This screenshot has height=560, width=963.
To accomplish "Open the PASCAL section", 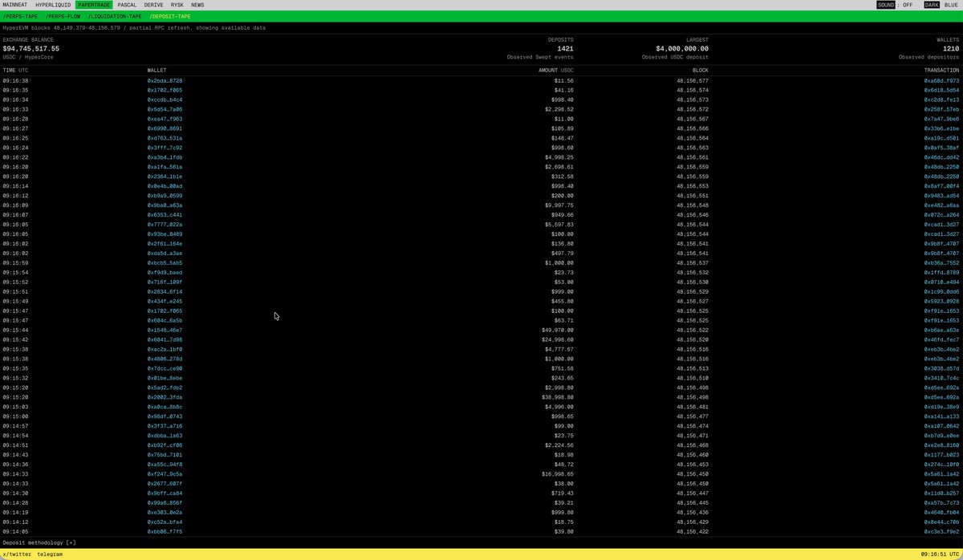I will 127,5.
